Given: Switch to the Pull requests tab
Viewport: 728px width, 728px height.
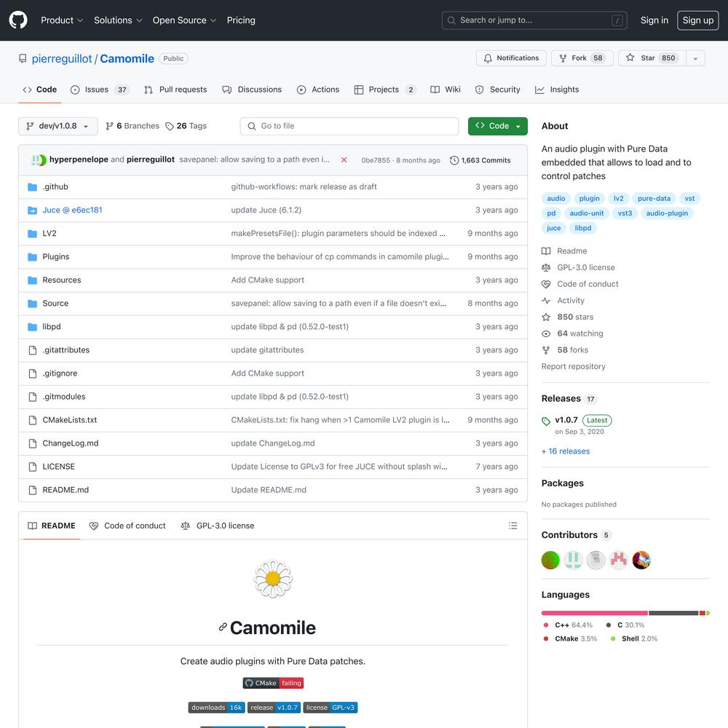Looking at the screenshot, I should click(175, 90).
